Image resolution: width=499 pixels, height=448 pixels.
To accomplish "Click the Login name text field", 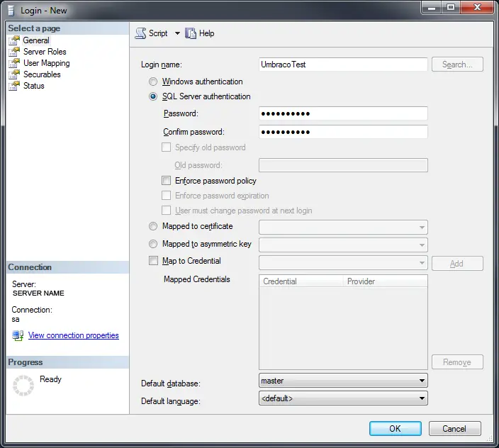I will pyautogui.click(x=343, y=65).
